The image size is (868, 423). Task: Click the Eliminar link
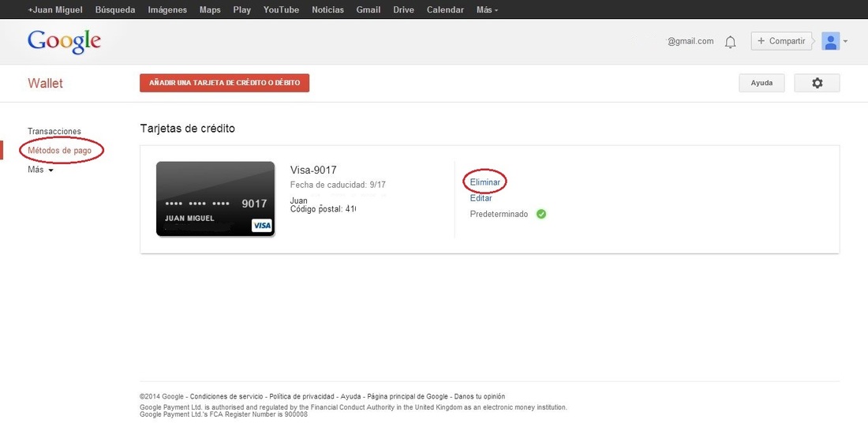[485, 182]
